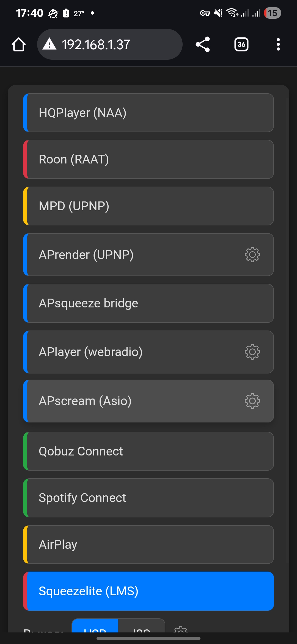Screen dimensions: 297x644
Task: Choose the APrender (UPNP) player
Action: click(x=148, y=255)
